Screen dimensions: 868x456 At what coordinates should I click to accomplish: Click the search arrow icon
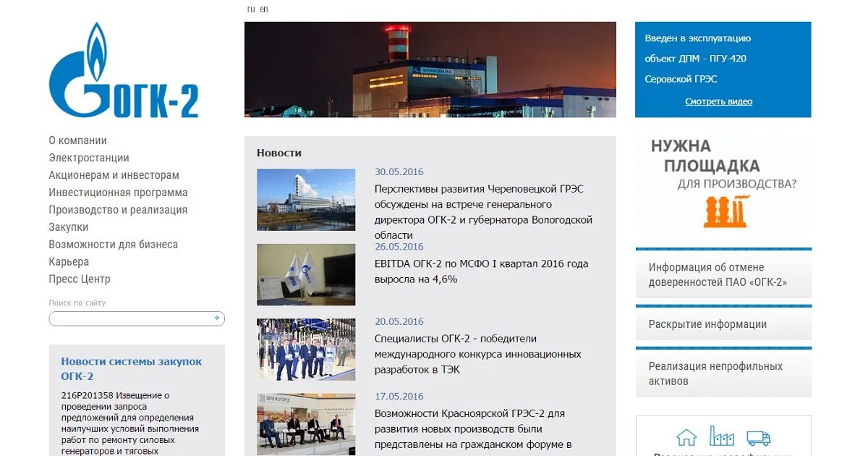point(215,318)
